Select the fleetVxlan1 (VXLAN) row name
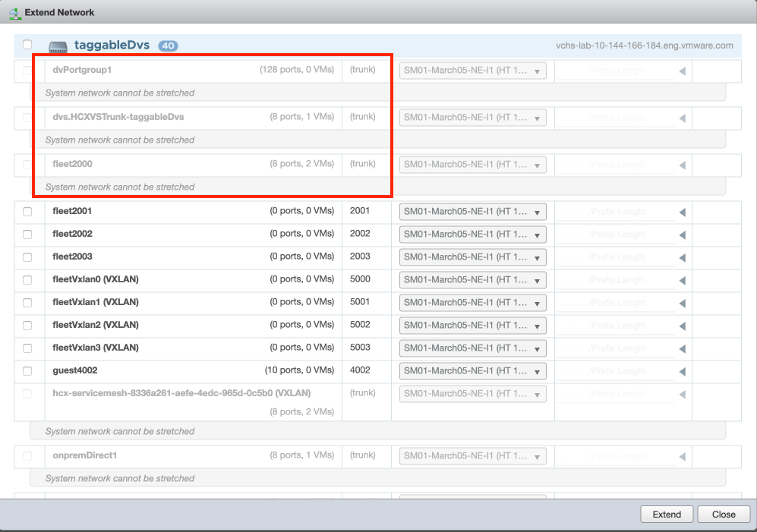This screenshot has height=532, width=757. point(96,302)
